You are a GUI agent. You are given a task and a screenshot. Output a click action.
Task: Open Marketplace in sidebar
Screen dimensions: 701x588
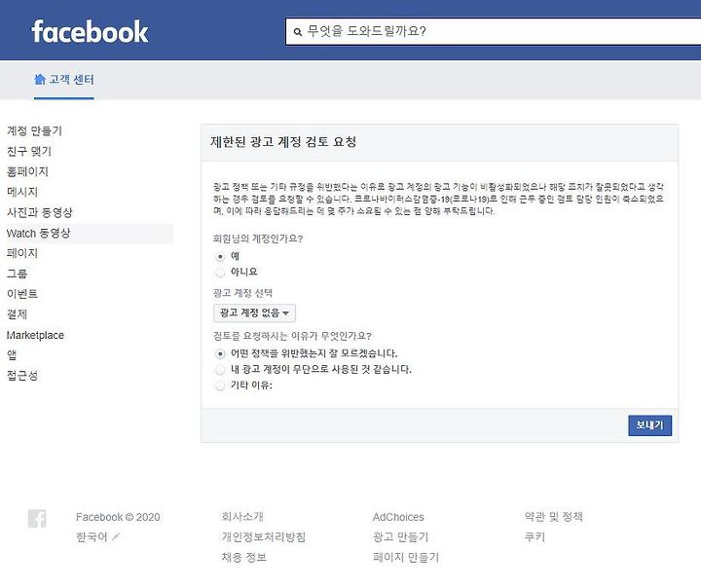[x=35, y=335]
